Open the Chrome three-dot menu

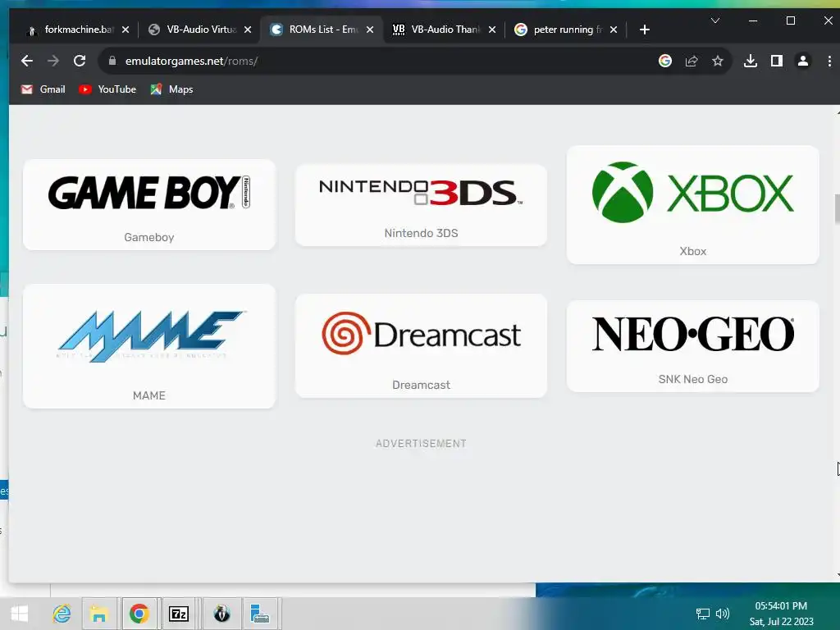tap(829, 61)
